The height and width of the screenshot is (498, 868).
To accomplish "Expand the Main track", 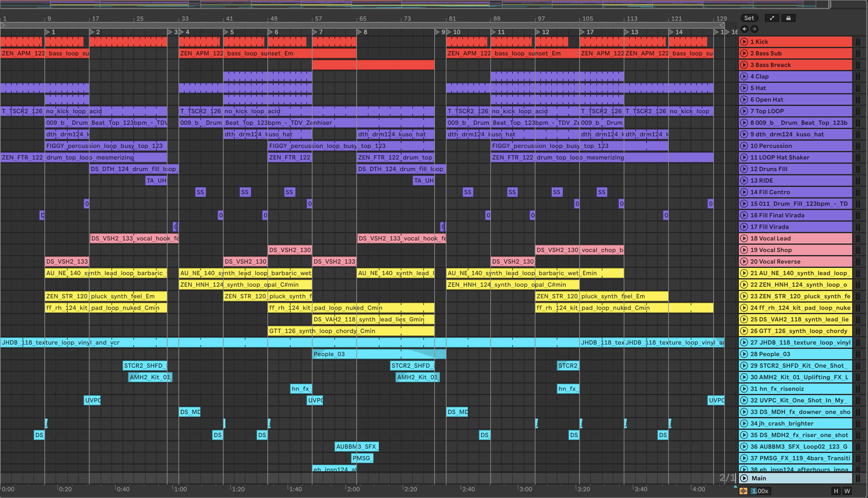I will pos(744,478).
